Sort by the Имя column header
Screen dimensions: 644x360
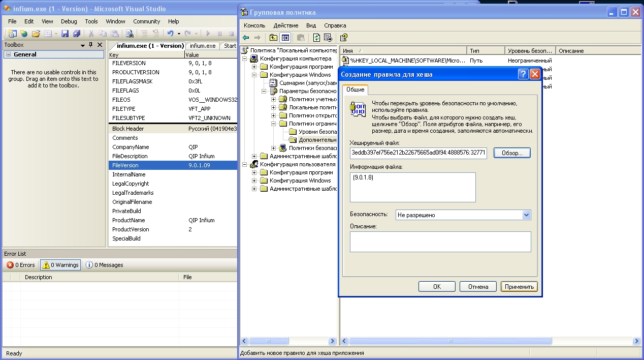coord(404,51)
